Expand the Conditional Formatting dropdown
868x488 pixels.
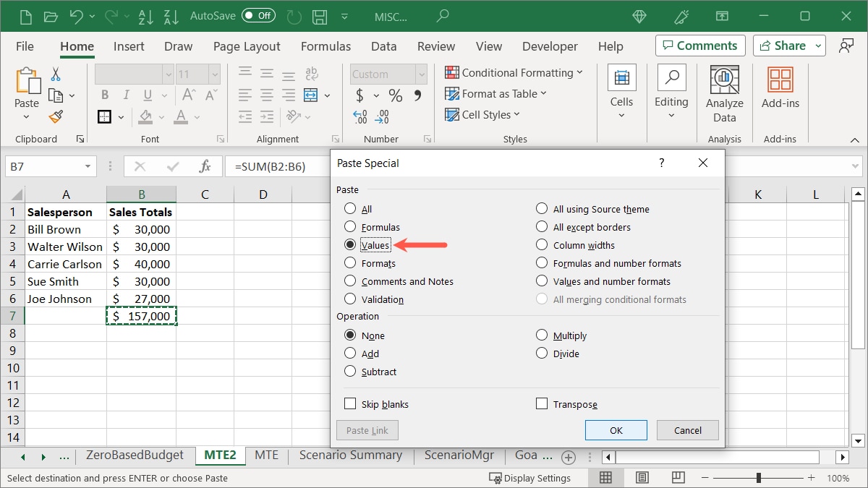[x=514, y=73]
